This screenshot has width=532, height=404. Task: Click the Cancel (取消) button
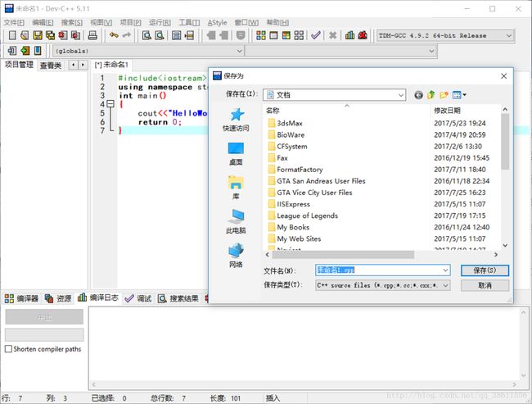point(485,285)
